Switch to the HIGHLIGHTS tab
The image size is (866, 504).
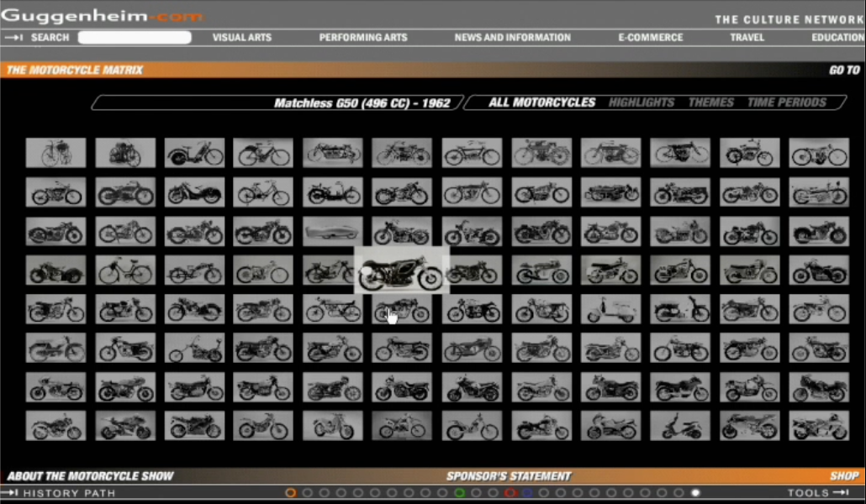click(642, 102)
